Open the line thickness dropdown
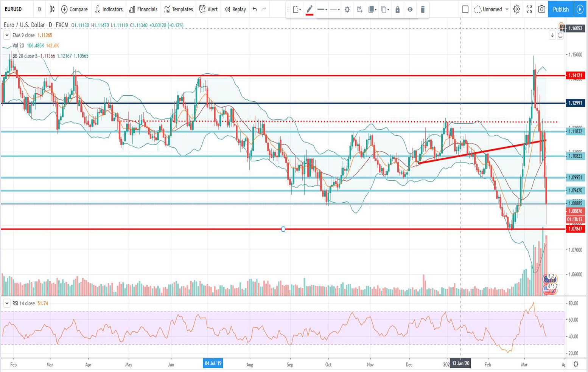 (x=322, y=9)
